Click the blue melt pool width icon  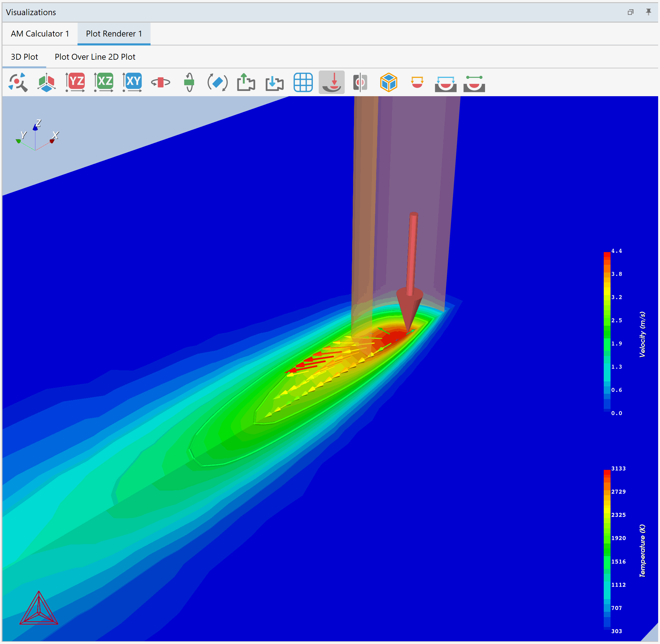445,84
